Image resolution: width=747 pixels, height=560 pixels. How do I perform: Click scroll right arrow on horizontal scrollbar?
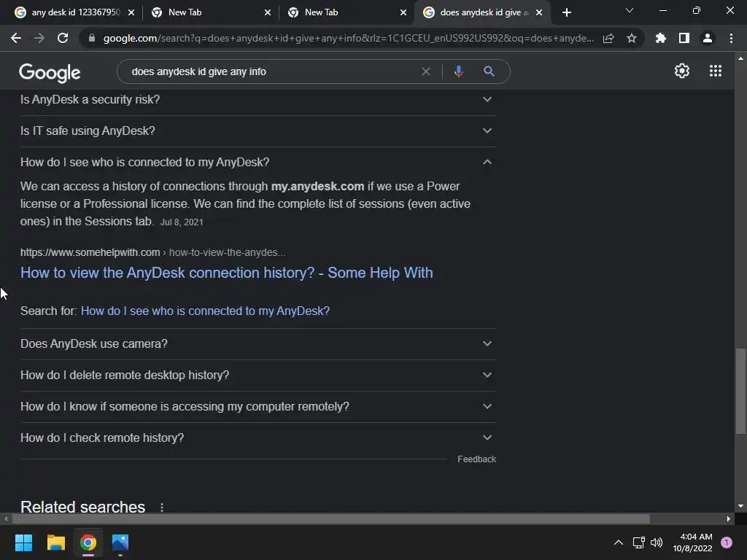pos(729,518)
